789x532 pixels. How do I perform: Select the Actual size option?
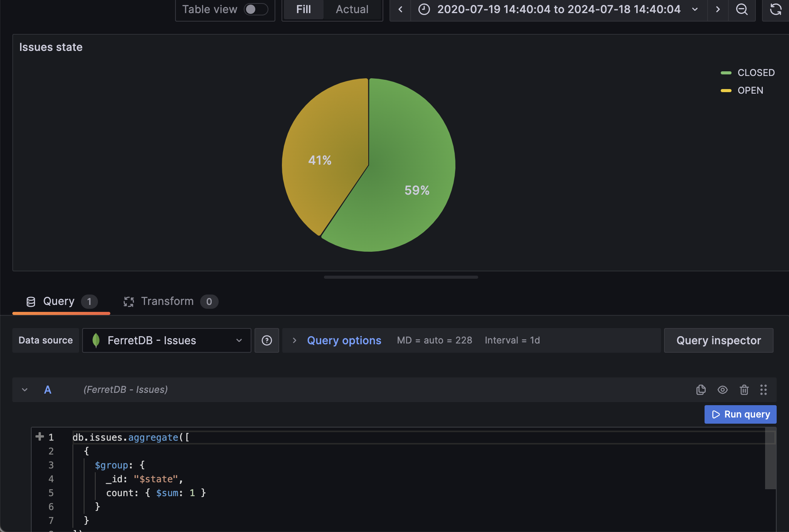pos(352,9)
